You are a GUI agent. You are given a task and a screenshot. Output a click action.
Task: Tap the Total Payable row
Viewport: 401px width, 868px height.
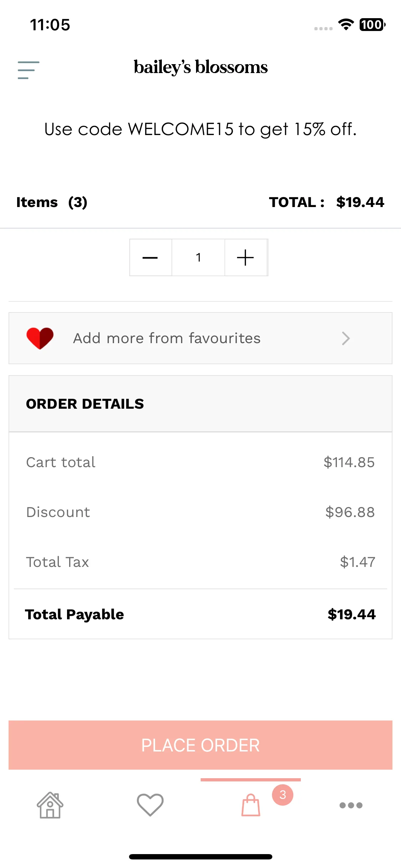tap(200, 614)
